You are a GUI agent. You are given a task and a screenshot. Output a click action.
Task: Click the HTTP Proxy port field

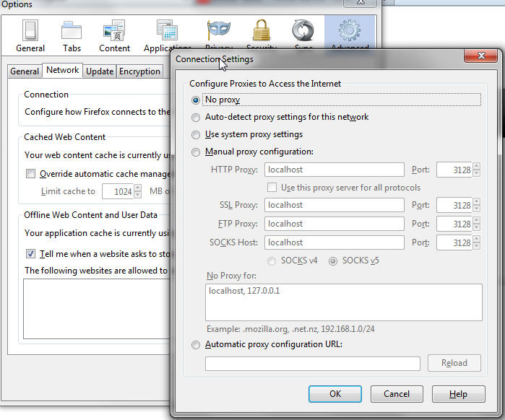click(454, 170)
